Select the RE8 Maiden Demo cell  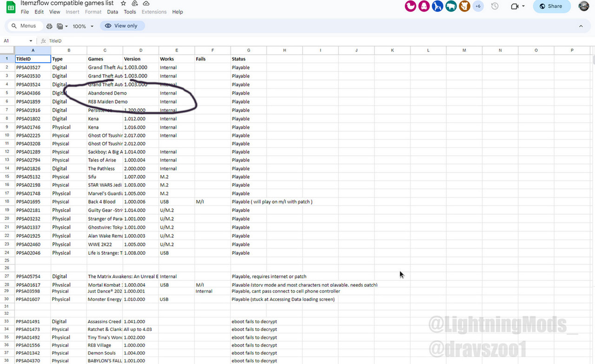[x=105, y=101]
